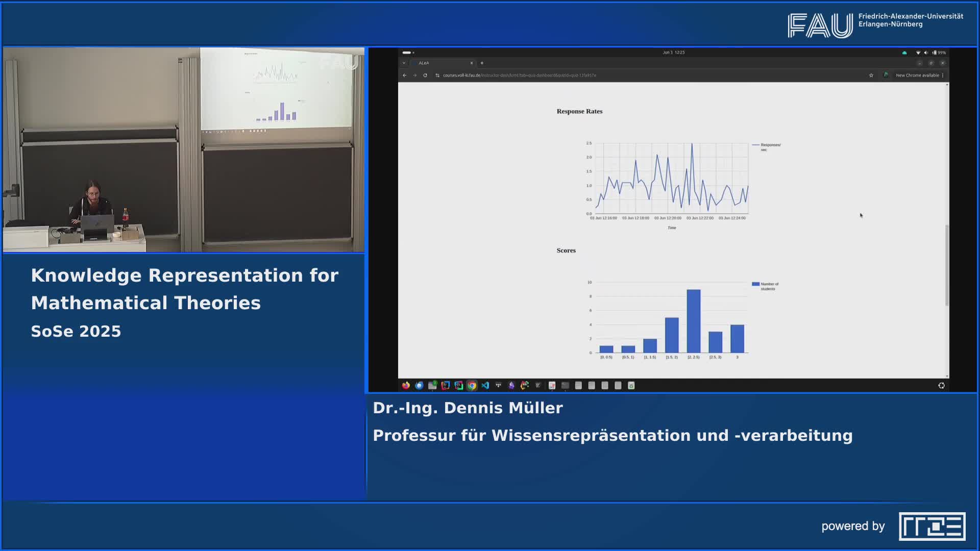Click the browser back arrow
Image resolution: width=980 pixels, height=551 pixels.
[x=404, y=76]
